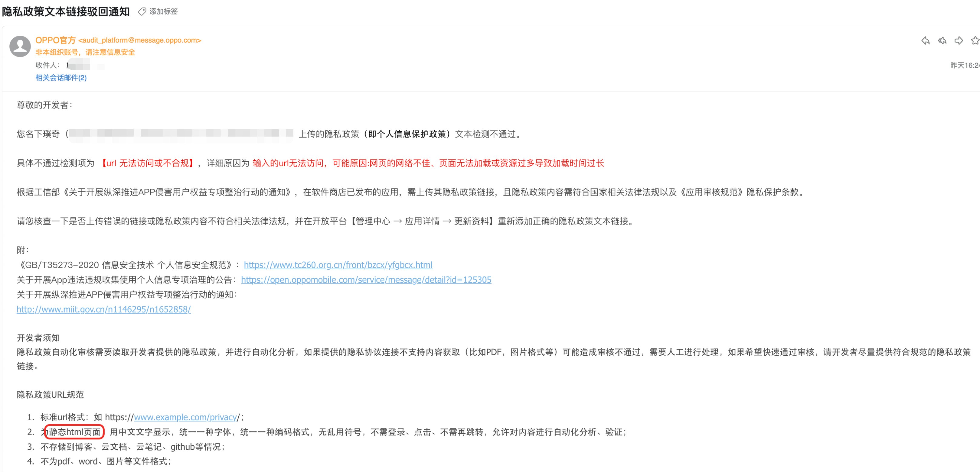
Task: Click the 隐私政策URL规范 heading
Action: 50,395
